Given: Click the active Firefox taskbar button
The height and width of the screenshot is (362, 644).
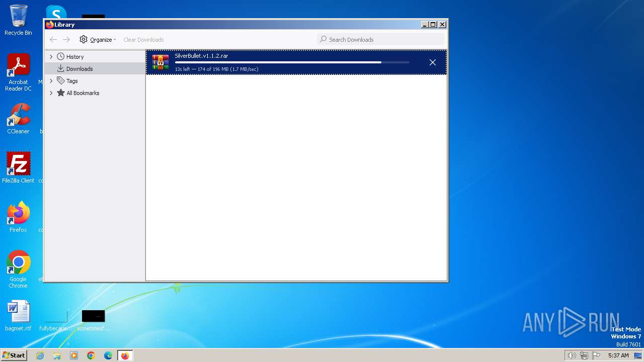Looking at the screenshot, I should pos(125,355).
